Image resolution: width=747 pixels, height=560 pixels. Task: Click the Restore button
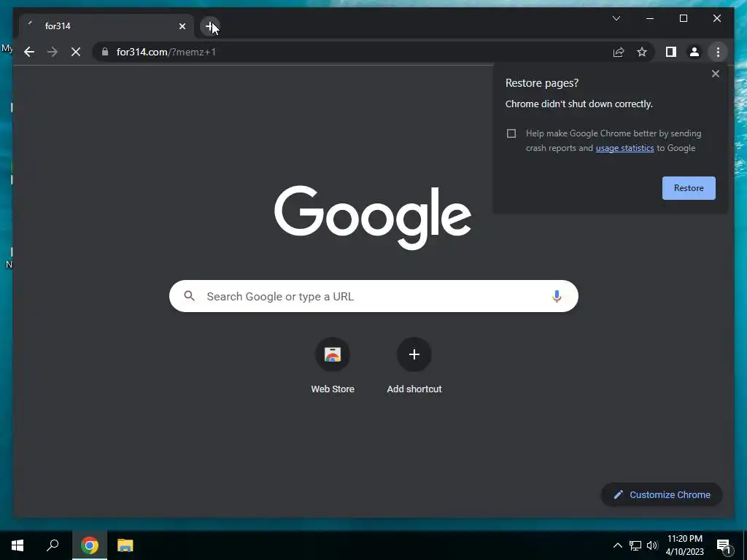click(x=689, y=188)
